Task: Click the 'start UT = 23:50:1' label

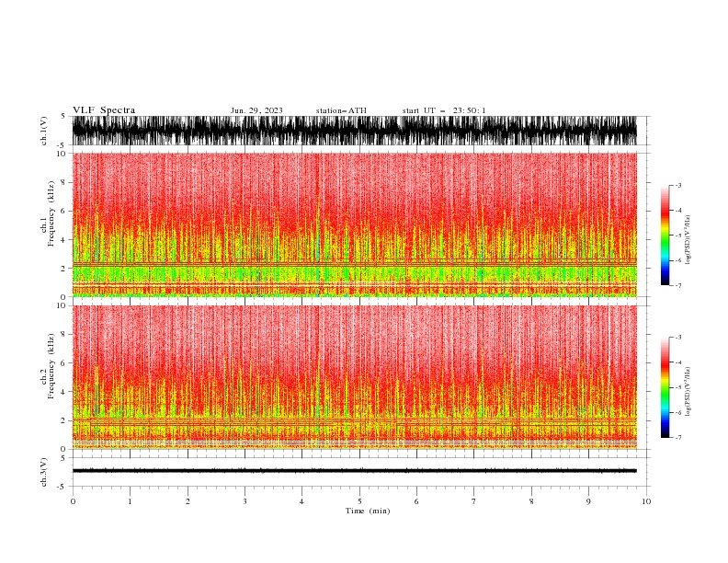Action: pyautogui.click(x=444, y=110)
